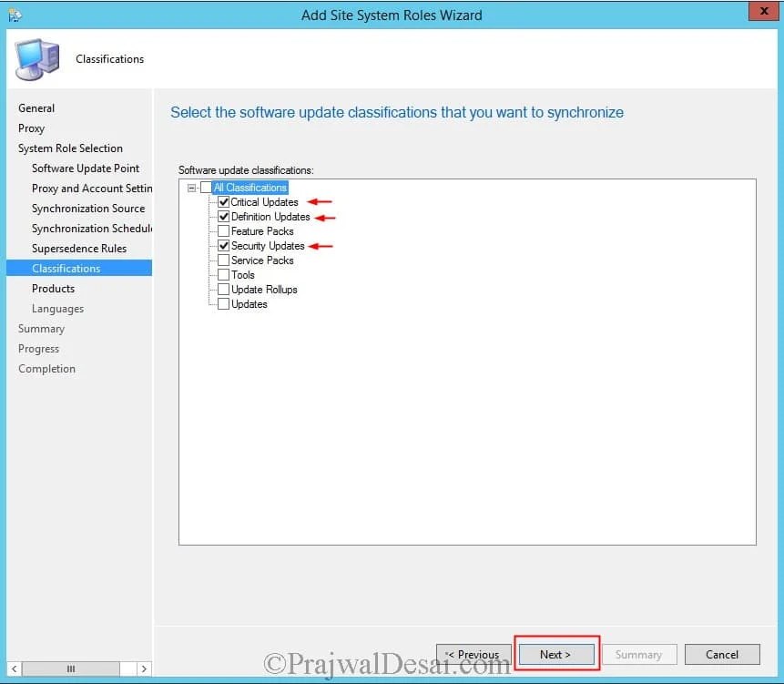Viewport: 784px width, 684px height.
Task: Click the left scrollbar arrow at bottom
Action: (x=13, y=668)
